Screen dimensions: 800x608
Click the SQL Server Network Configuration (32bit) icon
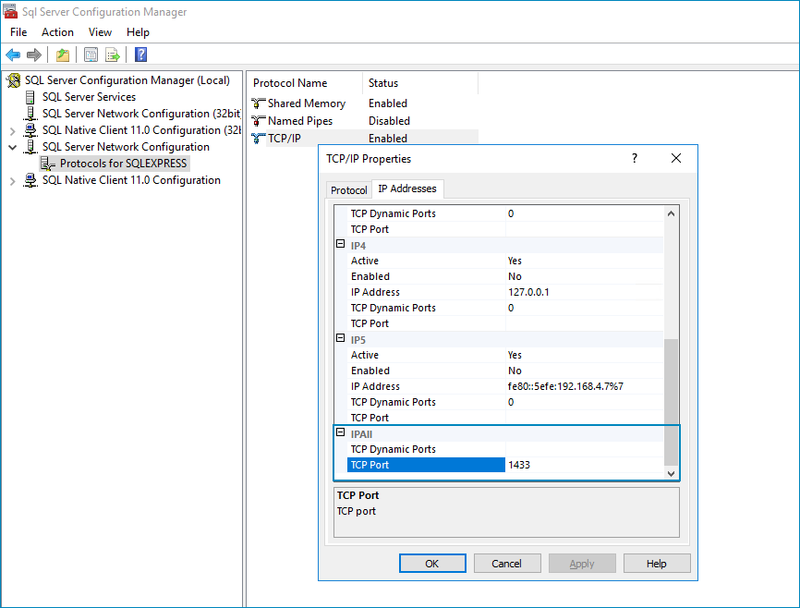(31, 114)
